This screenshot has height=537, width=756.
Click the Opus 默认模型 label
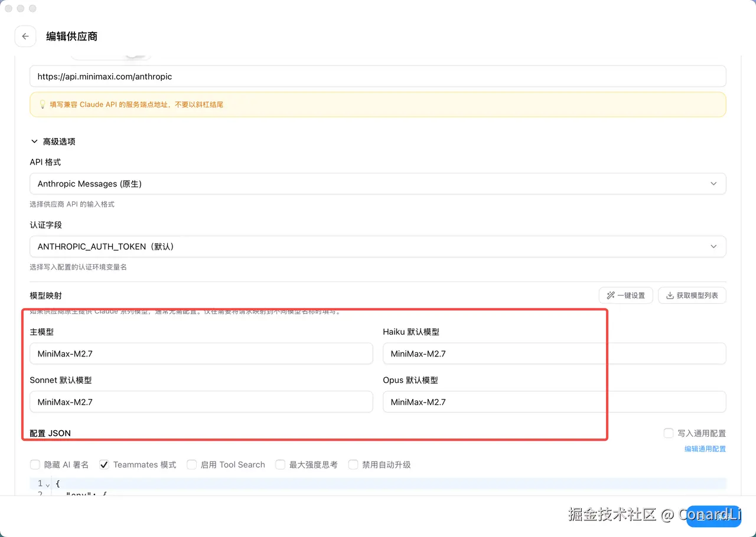[x=410, y=381]
